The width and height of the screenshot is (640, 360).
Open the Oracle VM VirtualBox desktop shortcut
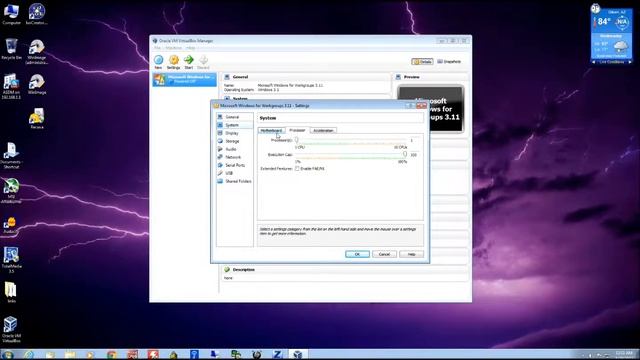click(x=11, y=329)
